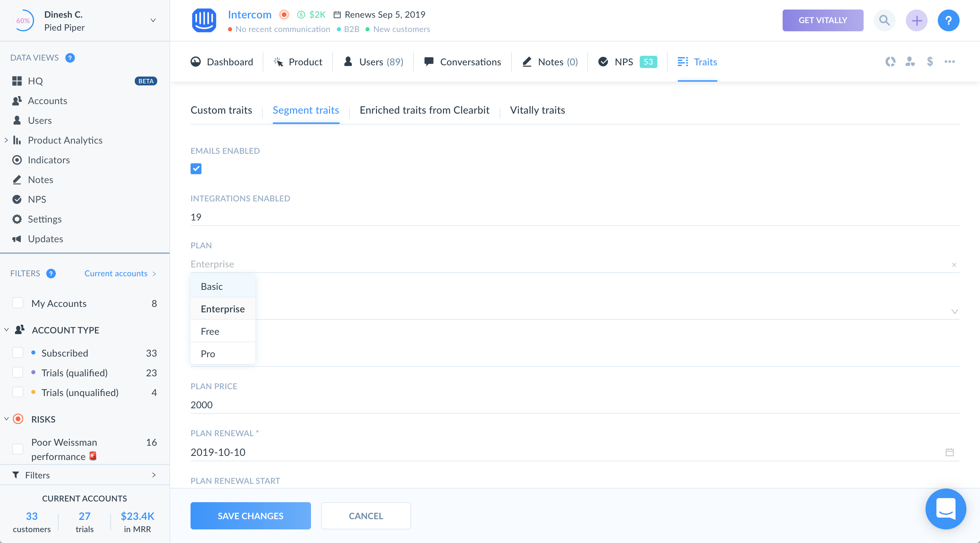The image size is (980, 543).
Task: Click the calendar icon in Plan Renewal
Action: pos(950,452)
